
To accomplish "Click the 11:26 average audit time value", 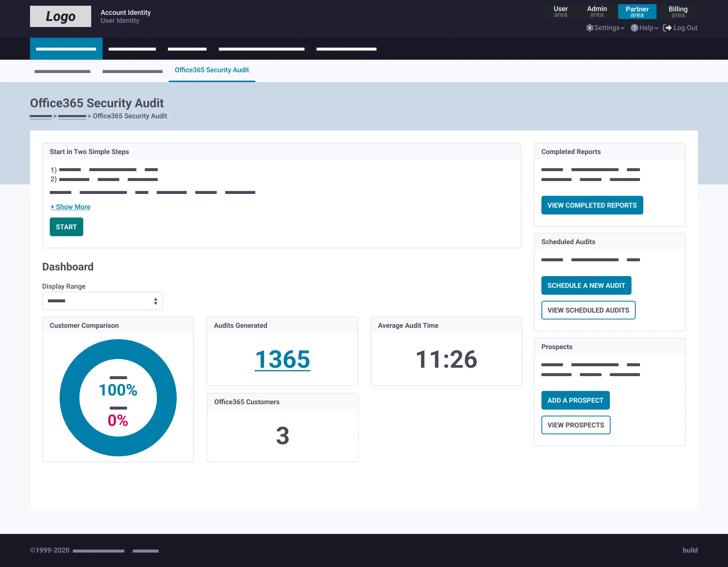I will point(446,359).
